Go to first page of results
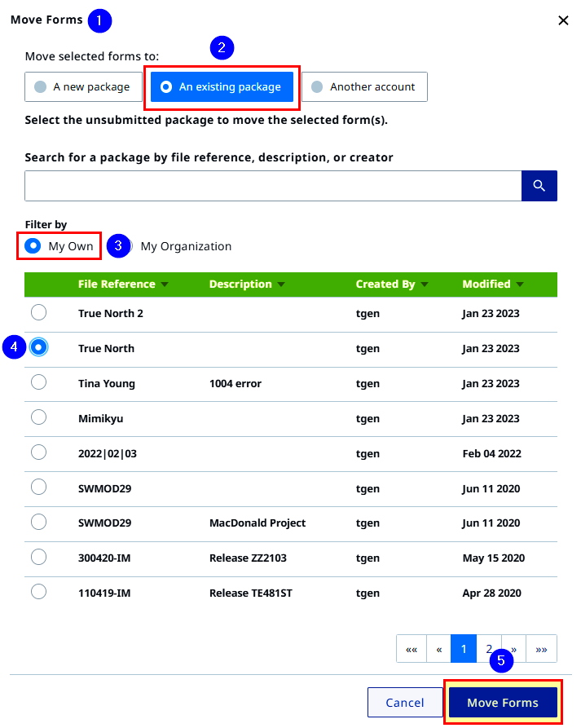Viewport: 581px width, 728px height. coord(412,649)
